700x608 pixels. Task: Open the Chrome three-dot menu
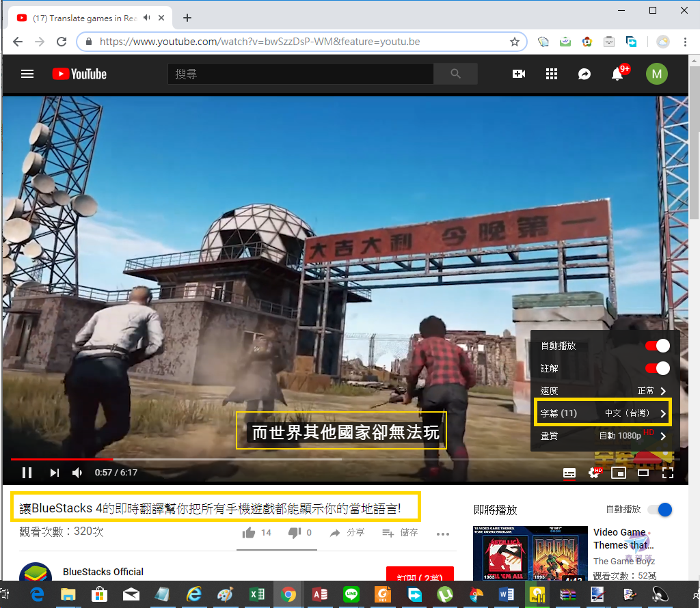coord(685,42)
